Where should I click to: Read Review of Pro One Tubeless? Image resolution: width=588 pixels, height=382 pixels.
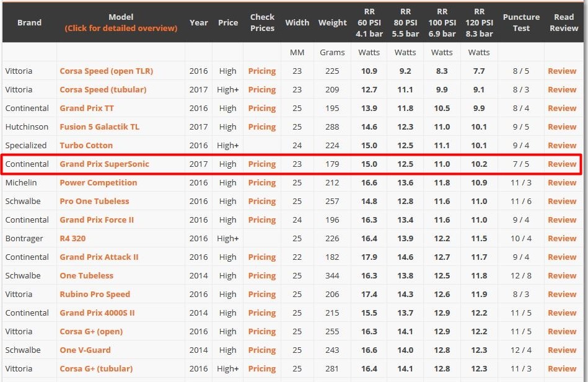click(x=562, y=201)
